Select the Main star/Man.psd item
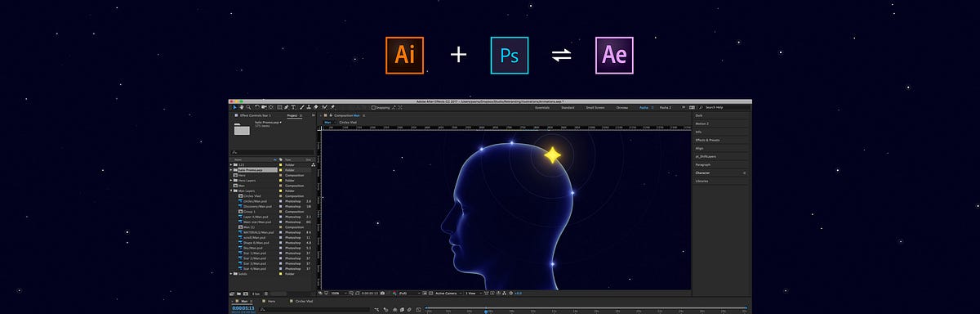Image resolution: width=980 pixels, height=314 pixels. (256, 222)
